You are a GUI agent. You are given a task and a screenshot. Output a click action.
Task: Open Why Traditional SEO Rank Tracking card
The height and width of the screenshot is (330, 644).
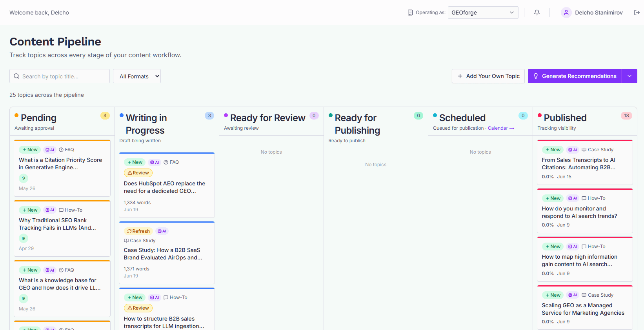pos(62,228)
